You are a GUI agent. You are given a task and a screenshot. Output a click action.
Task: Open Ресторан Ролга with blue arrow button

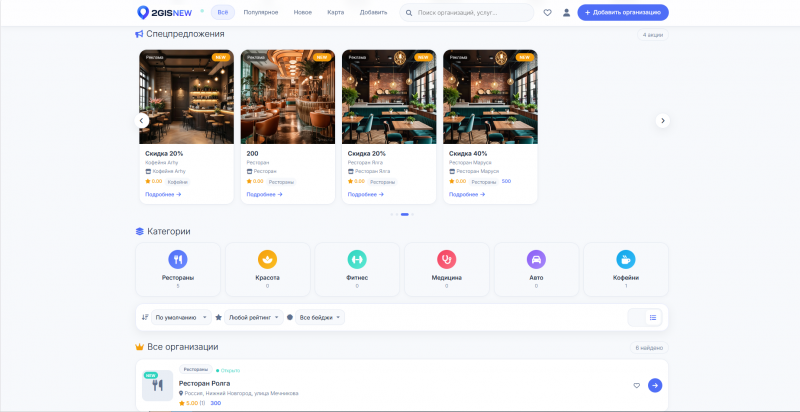point(655,385)
